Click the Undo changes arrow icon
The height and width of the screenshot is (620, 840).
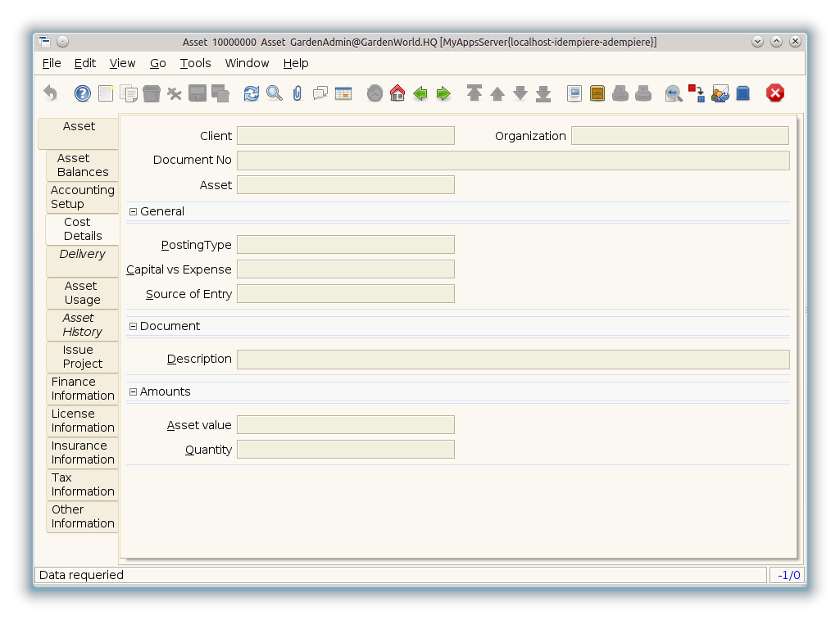51,93
